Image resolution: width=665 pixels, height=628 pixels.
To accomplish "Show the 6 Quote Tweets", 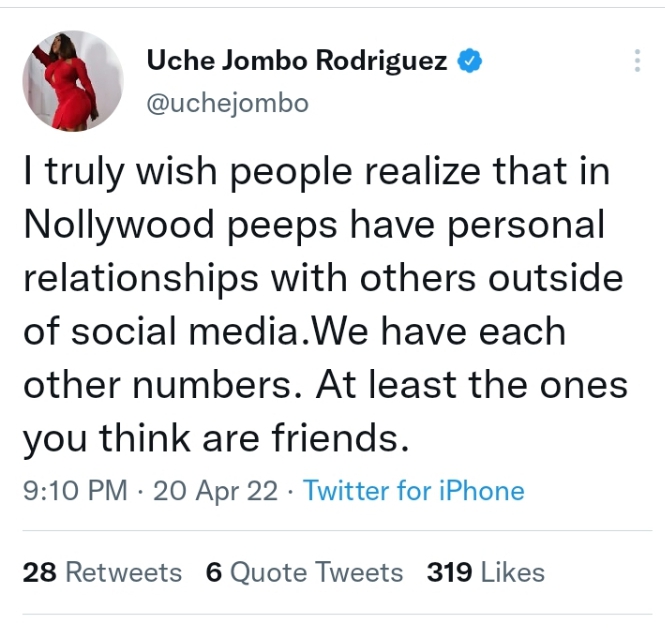I will (x=304, y=572).
